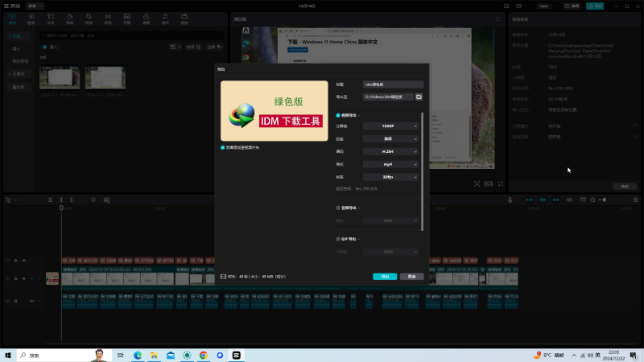
Task: Toggle visibility eye on the text track
Action: [24, 260]
